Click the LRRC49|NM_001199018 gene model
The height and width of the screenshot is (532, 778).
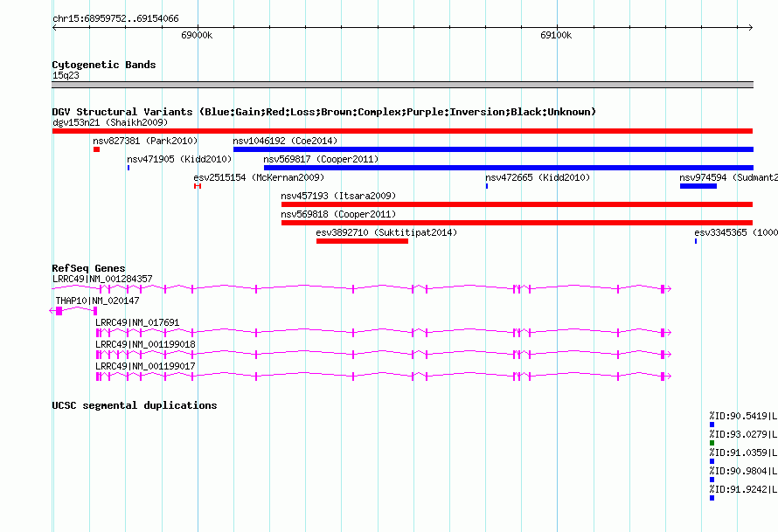pos(384,355)
